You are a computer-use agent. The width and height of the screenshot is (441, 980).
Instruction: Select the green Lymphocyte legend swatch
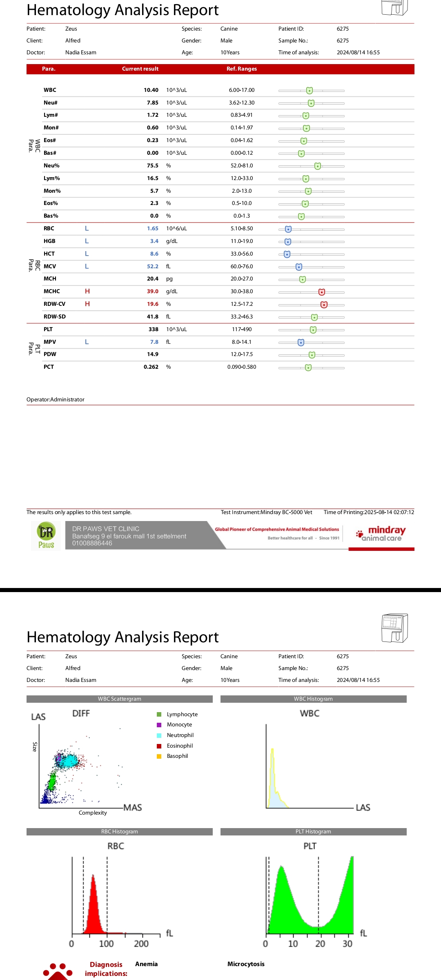tap(159, 714)
